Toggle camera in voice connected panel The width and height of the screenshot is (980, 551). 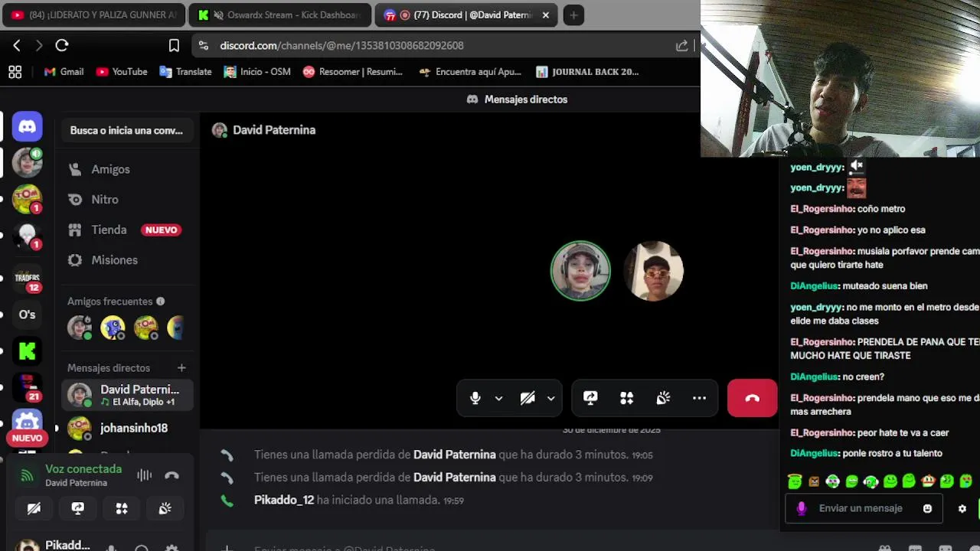click(x=34, y=508)
